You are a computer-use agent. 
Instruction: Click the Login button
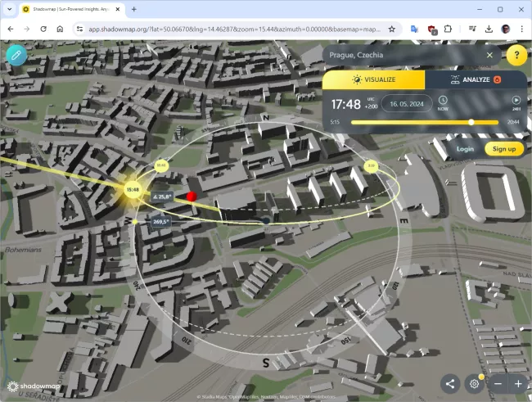pyautogui.click(x=465, y=148)
